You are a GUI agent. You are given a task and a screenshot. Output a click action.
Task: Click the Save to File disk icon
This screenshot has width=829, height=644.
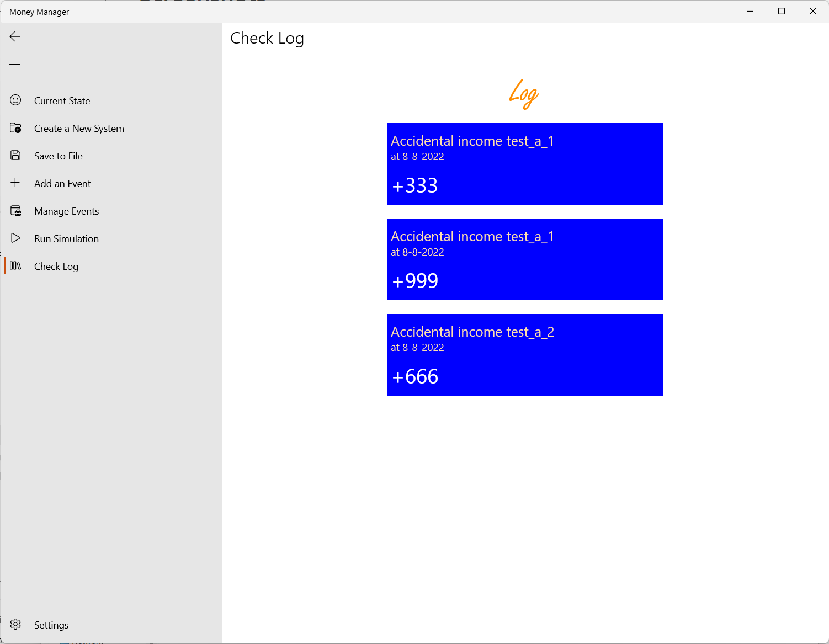pos(15,155)
